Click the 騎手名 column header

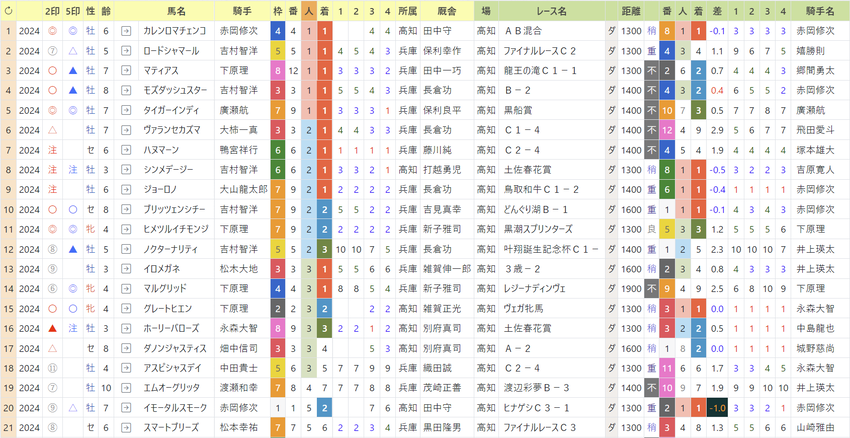point(820,11)
